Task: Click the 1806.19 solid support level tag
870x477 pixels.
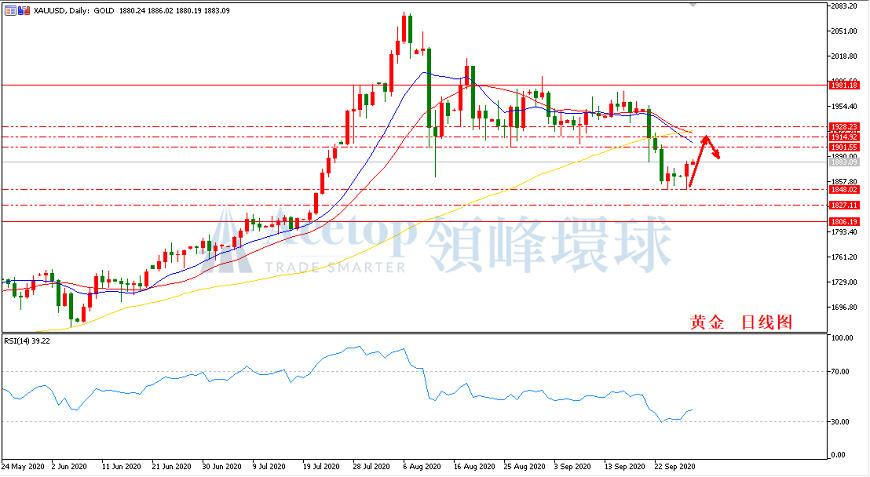Action: pos(844,221)
